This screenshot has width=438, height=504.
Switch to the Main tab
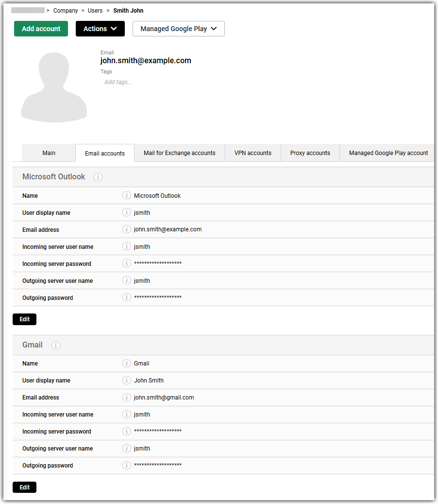pyautogui.click(x=49, y=153)
